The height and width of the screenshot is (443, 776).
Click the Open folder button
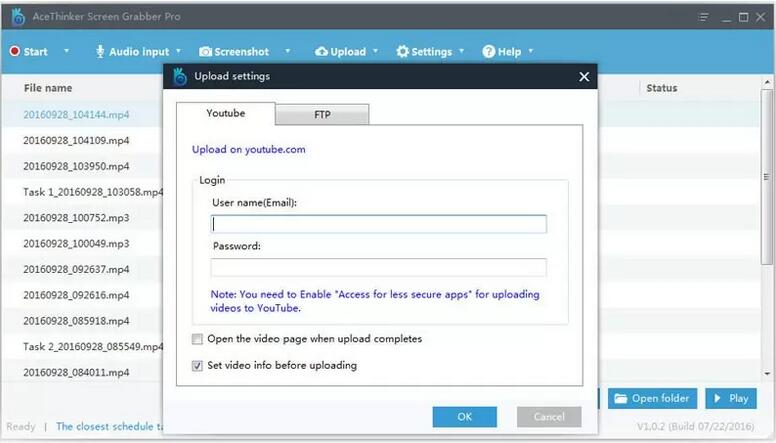[x=652, y=398]
